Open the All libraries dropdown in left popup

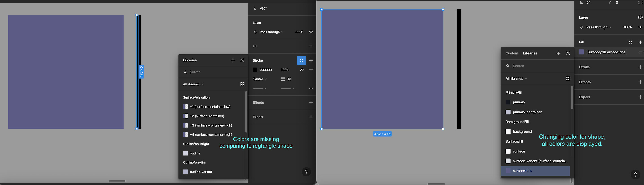click(x=193, y=84)
